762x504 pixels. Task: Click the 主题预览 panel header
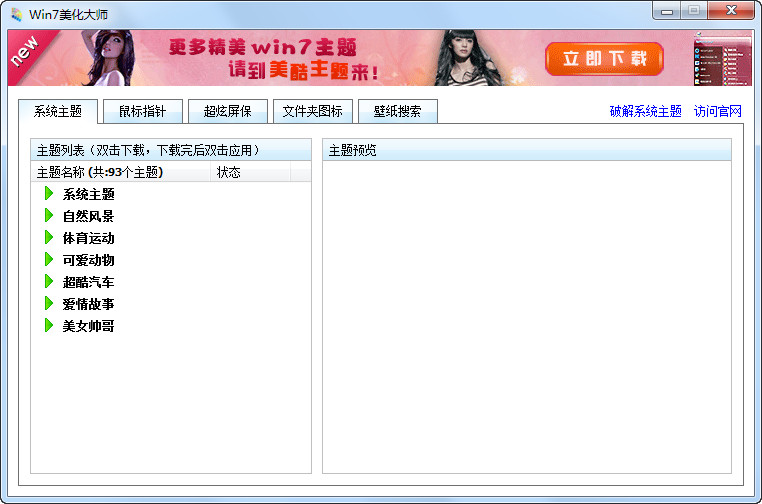pos(527,150)
